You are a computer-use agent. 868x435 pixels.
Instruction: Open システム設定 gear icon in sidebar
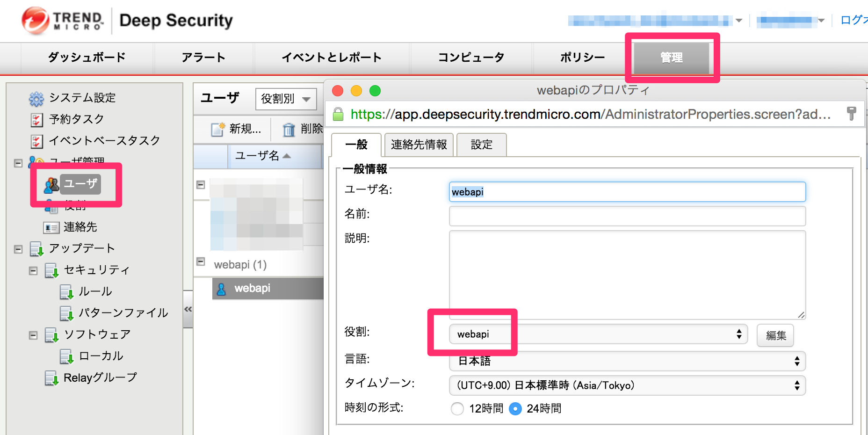[x=36, y=98]
